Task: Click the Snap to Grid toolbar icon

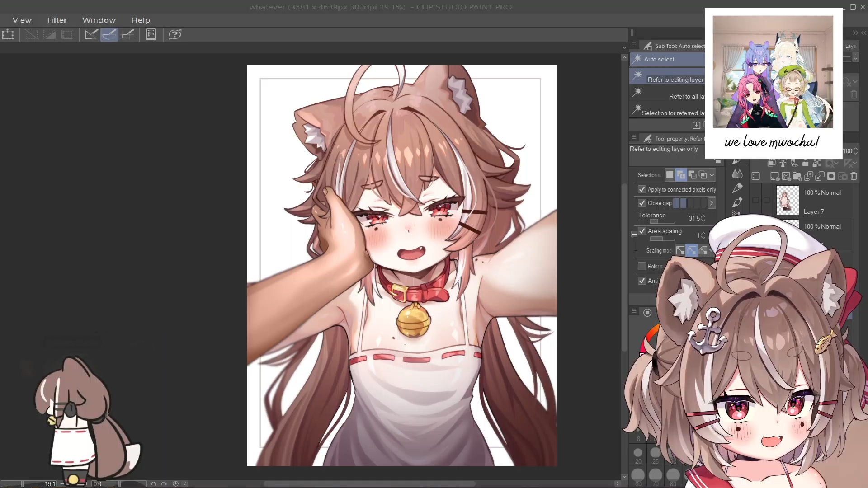Action: click(x=128, y=34)
